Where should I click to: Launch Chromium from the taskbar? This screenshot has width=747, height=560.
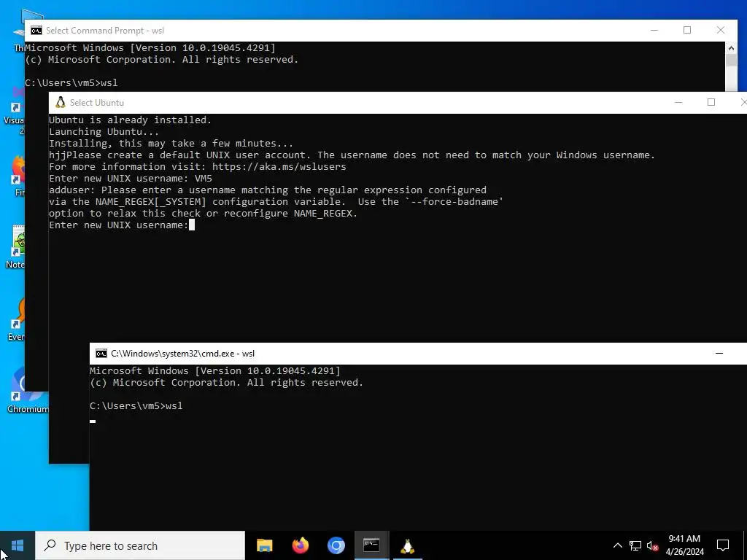(336, 545)
